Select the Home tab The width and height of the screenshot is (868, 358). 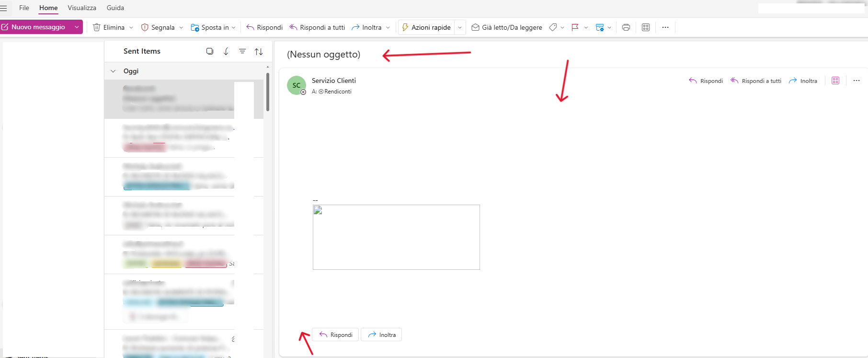[x=48, y=8]
